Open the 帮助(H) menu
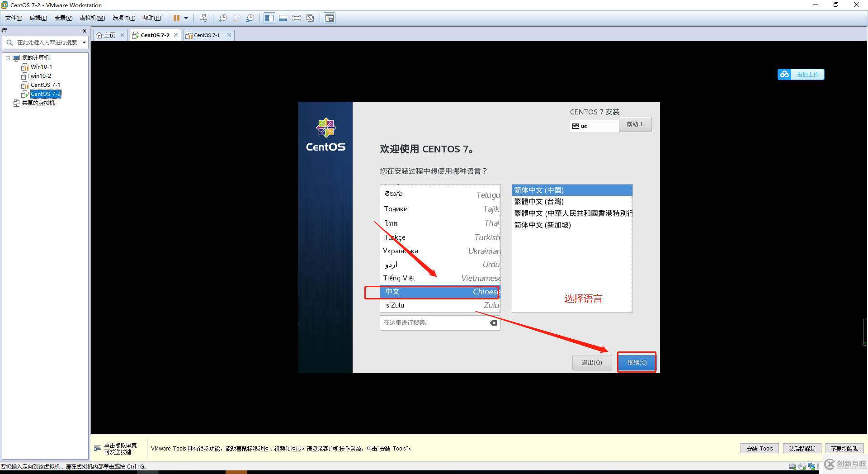This screenshot has width=868, height=474. [152, 18]
